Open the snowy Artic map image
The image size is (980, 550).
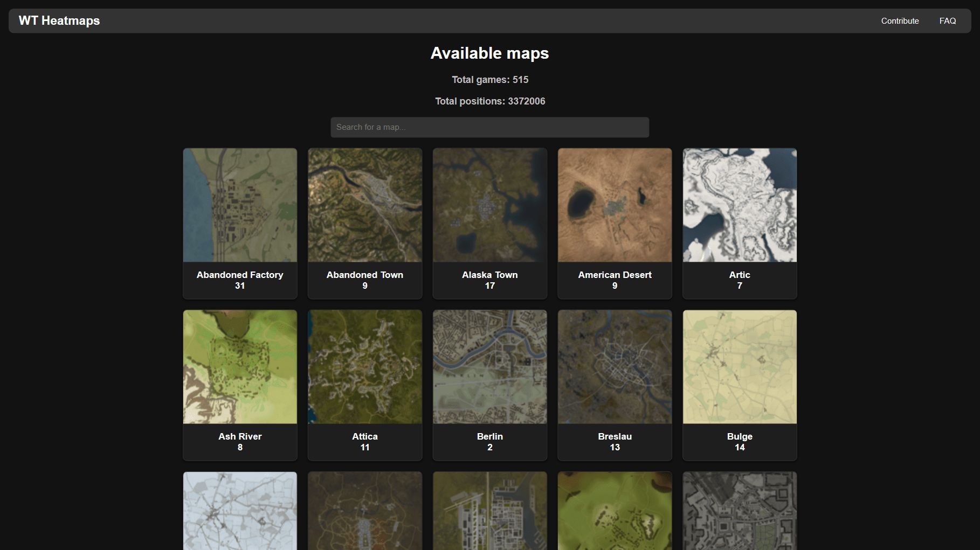[740, 205]
